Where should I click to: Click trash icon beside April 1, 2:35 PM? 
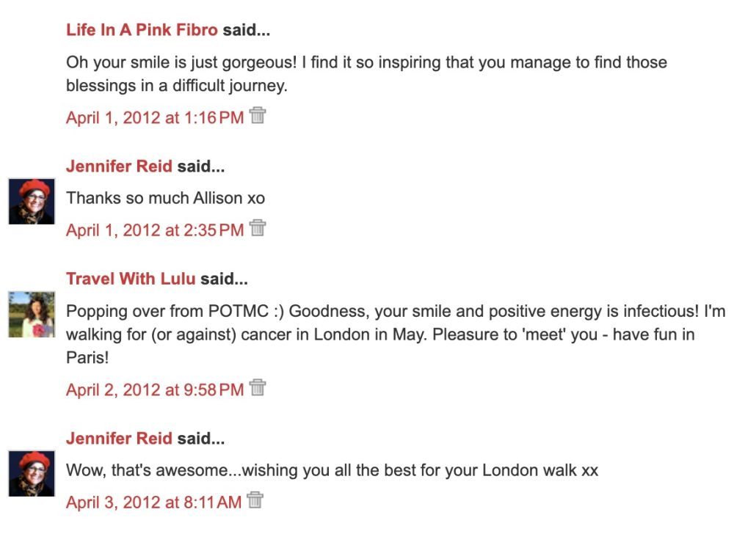click(x=257, y=229)
